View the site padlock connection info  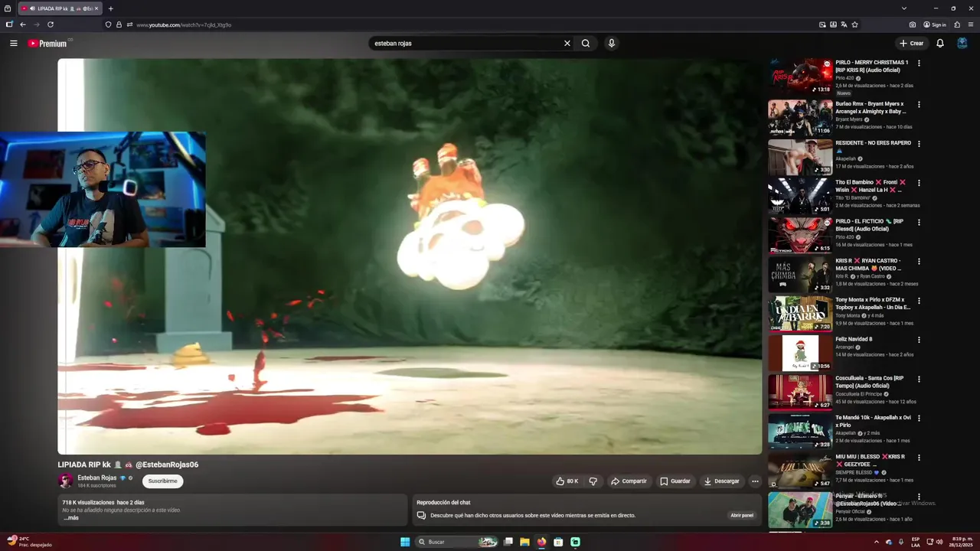[119, 24]
